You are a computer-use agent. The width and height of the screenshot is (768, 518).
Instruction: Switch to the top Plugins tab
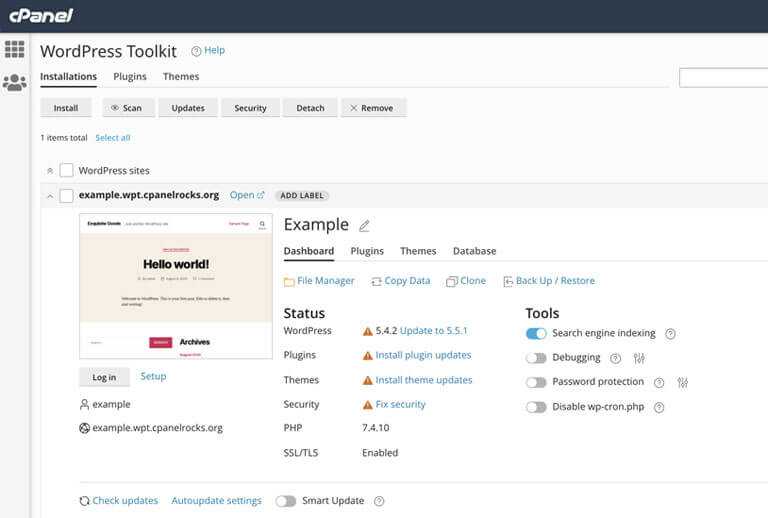pos(130,76)
